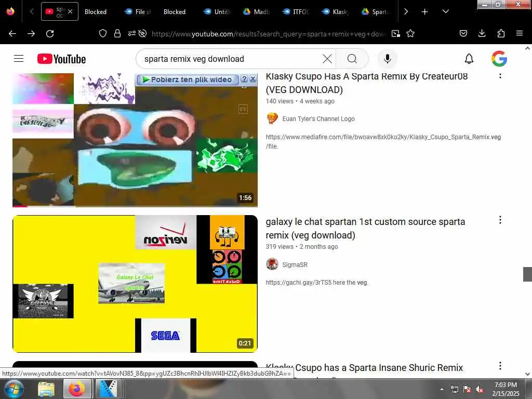Open Klasky Csupo Has A Sparta Remix title

point(366,83)
